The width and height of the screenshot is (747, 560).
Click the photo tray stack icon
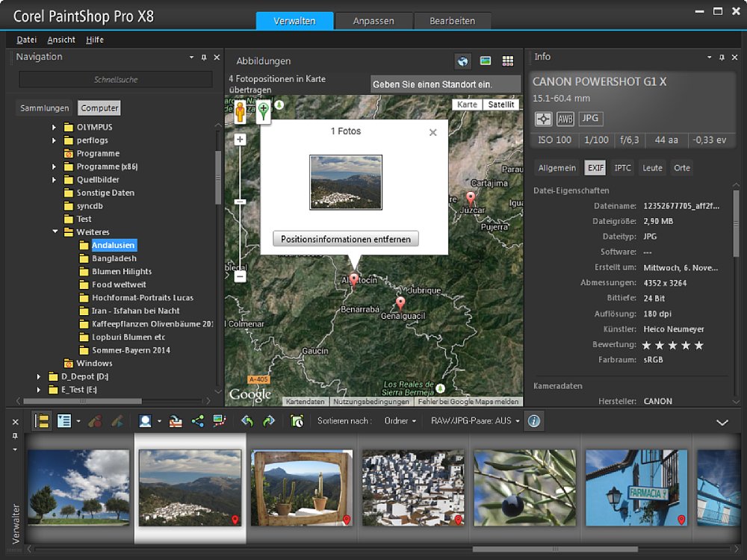click(x=176, y=421)
